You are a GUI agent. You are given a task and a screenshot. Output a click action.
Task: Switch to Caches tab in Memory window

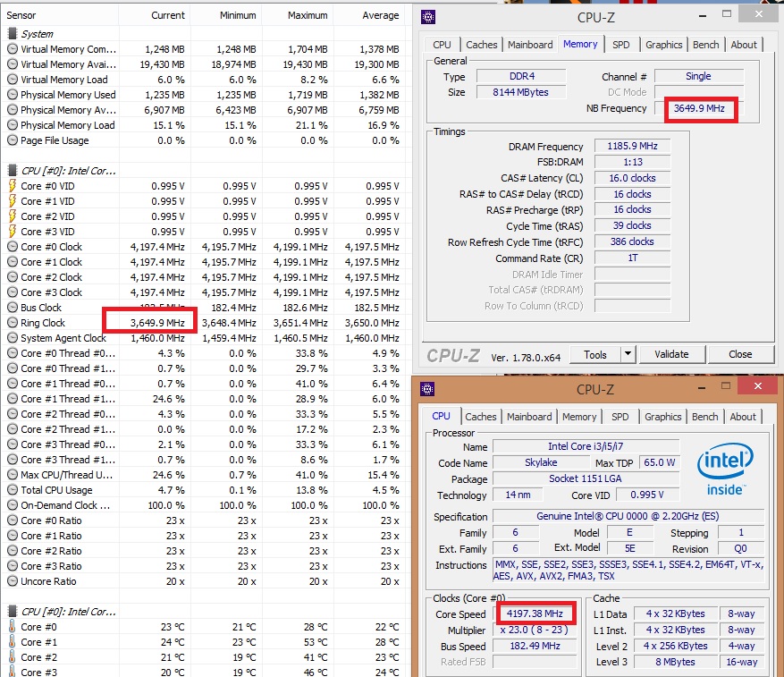(x=482, y=45)
